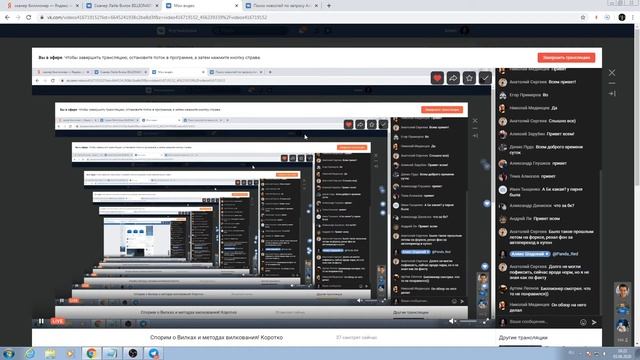
Task: Bookmark this page with the address bar star
Action: (583, 18)
